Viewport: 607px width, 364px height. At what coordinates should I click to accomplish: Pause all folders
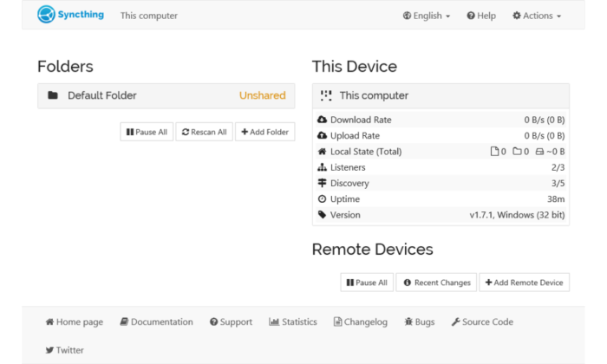pos(147,132)
